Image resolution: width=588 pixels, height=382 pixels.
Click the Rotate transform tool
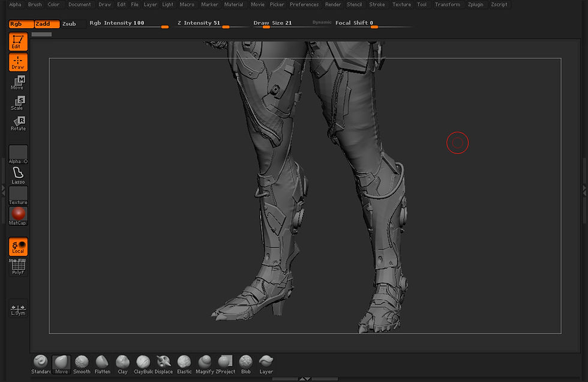tap(18, 124)
